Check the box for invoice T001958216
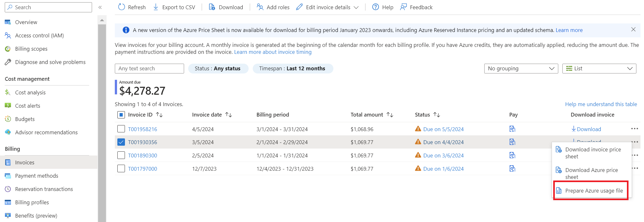The width and height of the screenshot is (644, 222). point(121,129)
